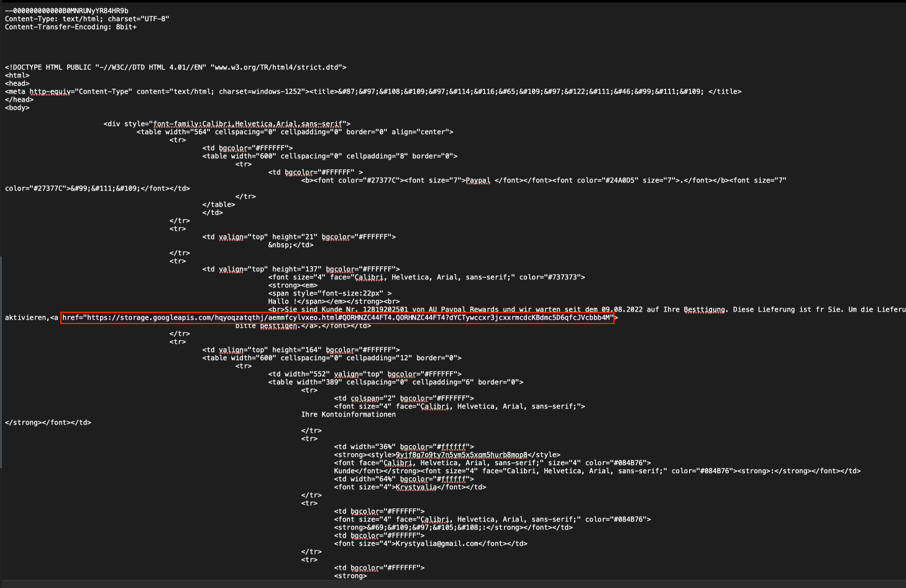This screenshot has width=906, height=588.
Task: Click the 'Ihre Kontoinformationen' text
Action: [348, 415]
